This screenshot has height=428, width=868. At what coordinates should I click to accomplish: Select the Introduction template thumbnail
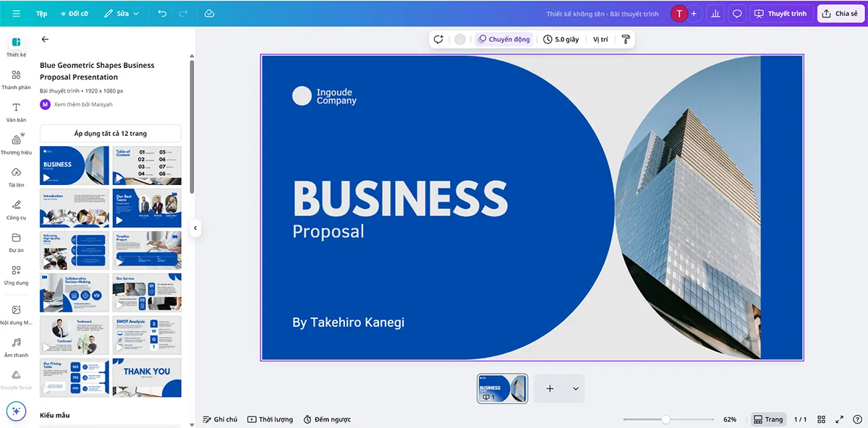pos(75,208)
